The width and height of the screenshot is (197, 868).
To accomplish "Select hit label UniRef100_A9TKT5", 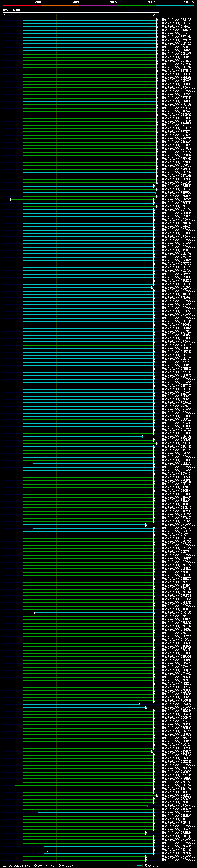I will [177, 128].
